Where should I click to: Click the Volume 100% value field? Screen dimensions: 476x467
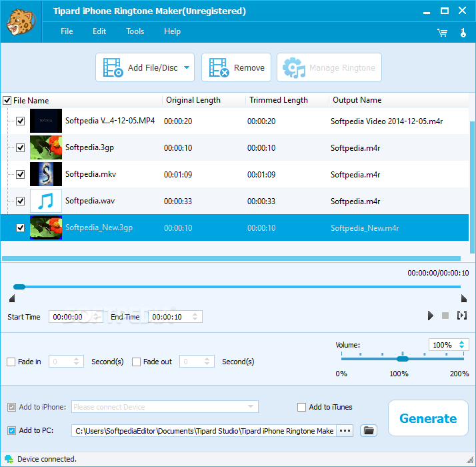pos(449,345)
